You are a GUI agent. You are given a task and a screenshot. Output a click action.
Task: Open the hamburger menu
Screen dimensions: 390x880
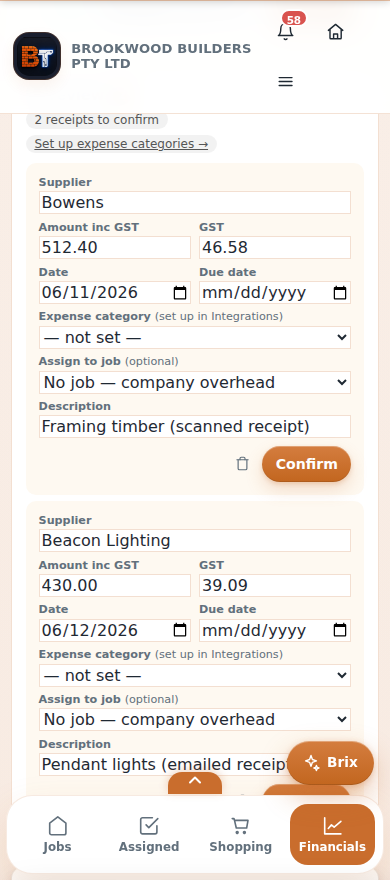286,82
